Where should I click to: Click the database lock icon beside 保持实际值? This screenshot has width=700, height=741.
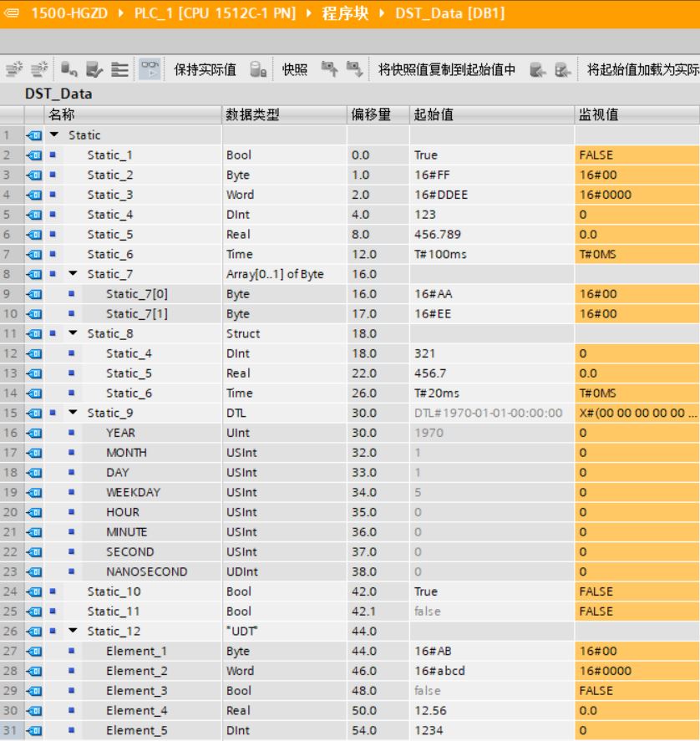pos(258,69)
